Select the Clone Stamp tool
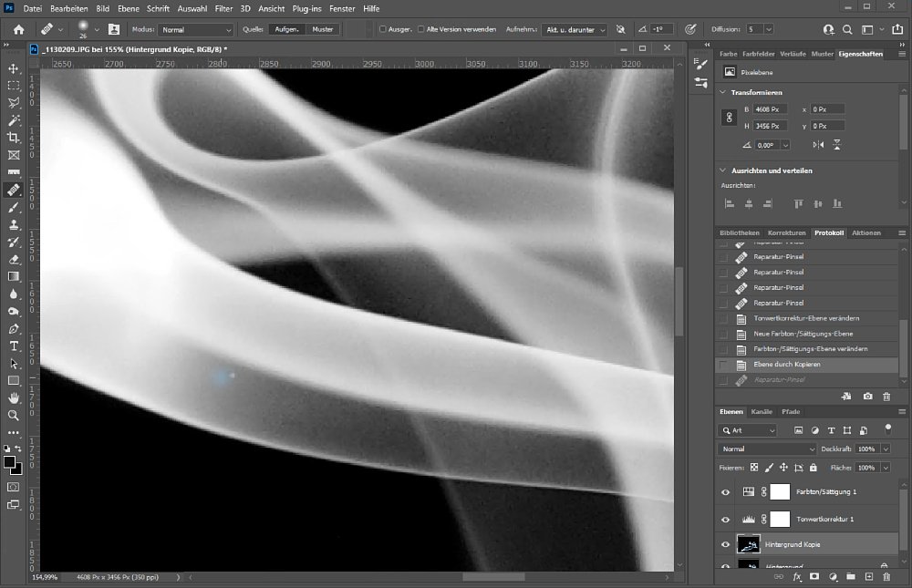Viewport: 912px width, 588px height. [x=14, y=224]
